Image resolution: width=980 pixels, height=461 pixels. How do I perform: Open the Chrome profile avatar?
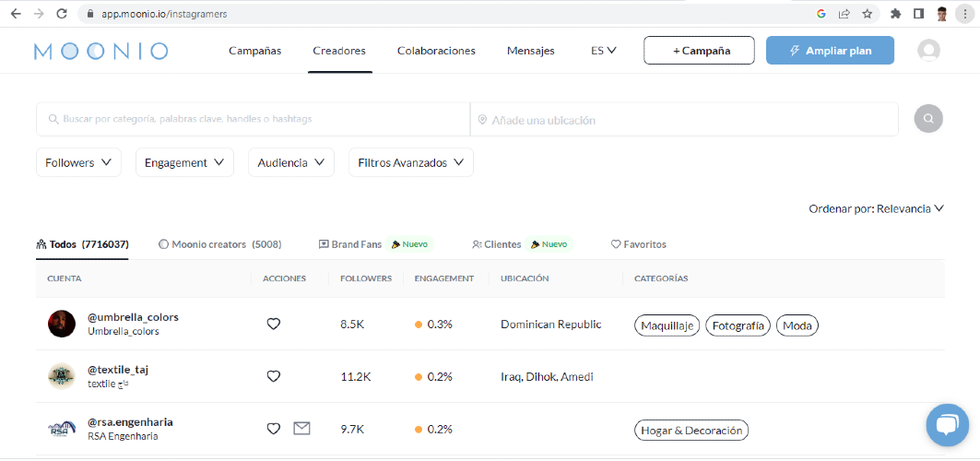942,14
